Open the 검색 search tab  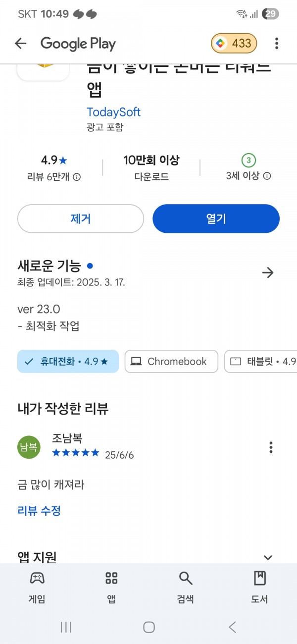(x=186, y=587)
